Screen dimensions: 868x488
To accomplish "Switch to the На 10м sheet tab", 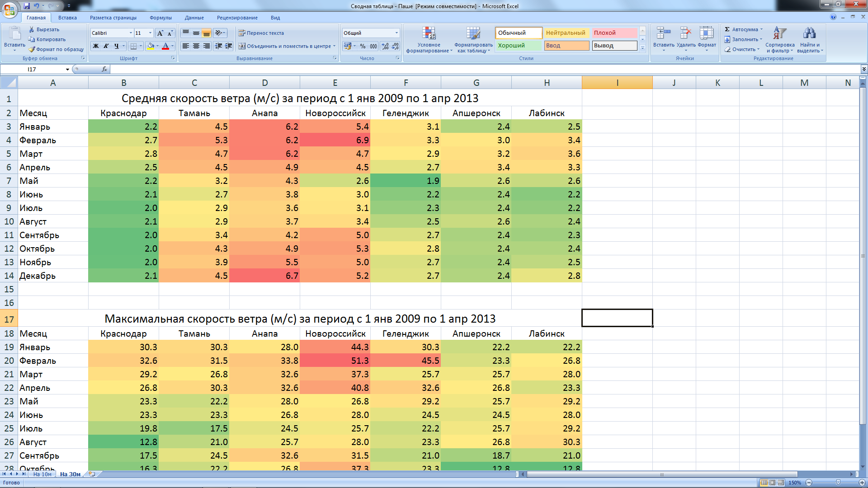I will (42, 474).
